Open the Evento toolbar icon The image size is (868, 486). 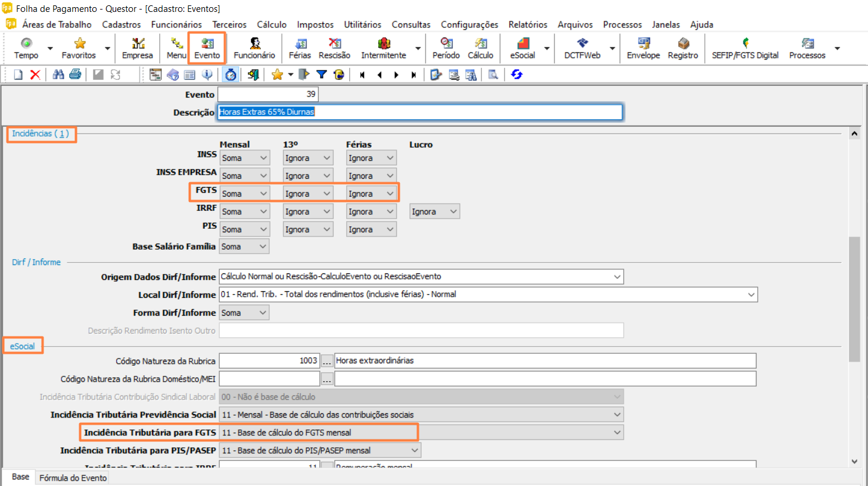(x=207, y=48)
